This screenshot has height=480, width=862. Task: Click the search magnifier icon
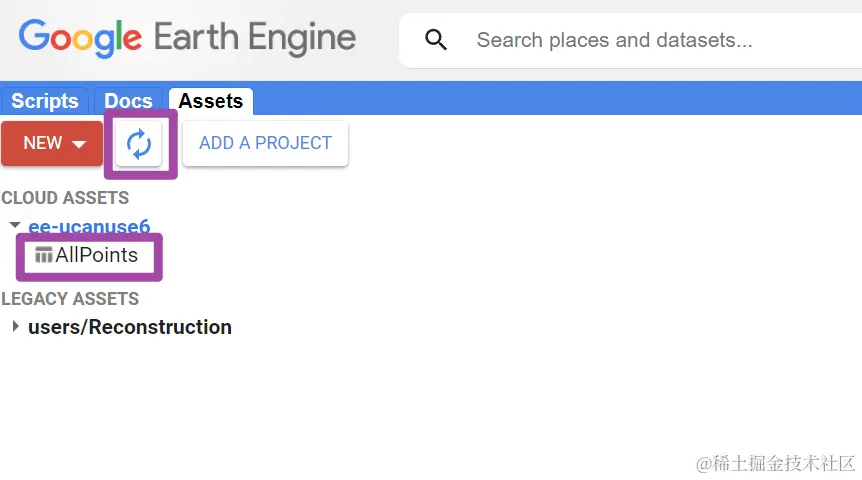click(x=435, y=40)
